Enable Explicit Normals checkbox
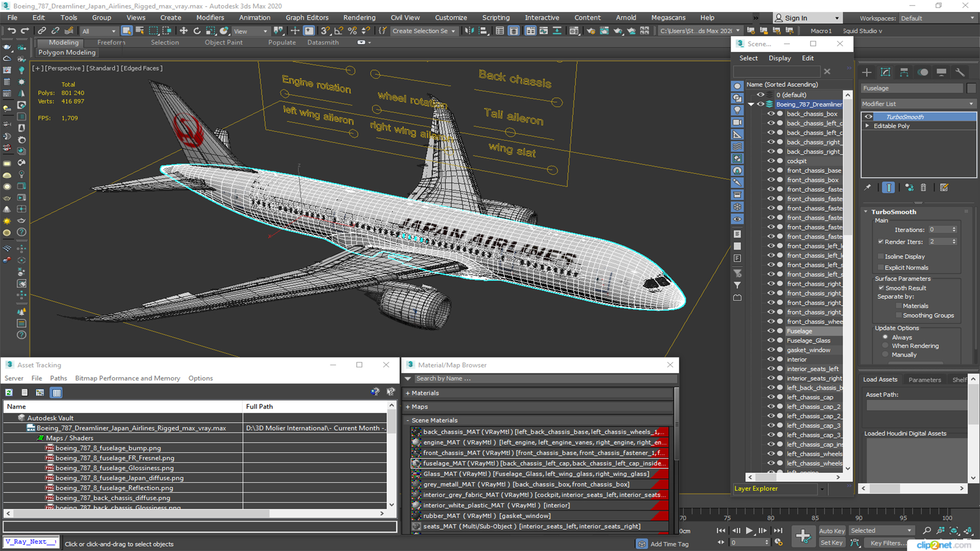Viewport: 980px width, 551px height. [x=880, y=268]
